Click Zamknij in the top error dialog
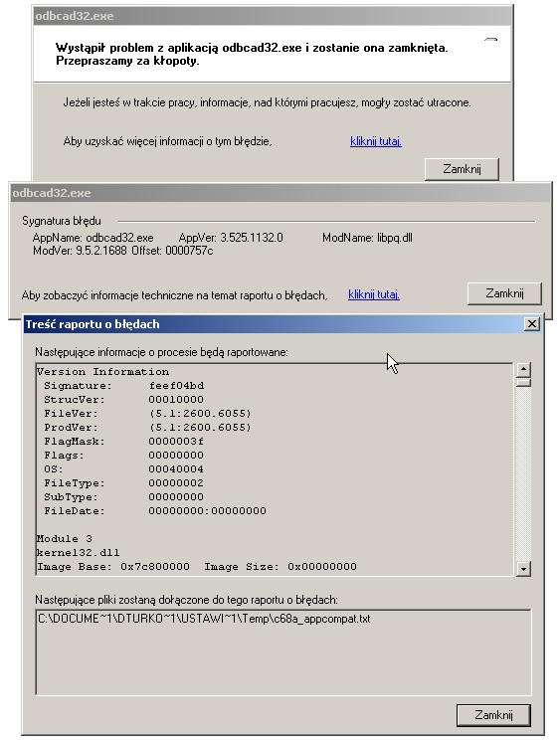This screenshot has height=742, width=560. tap(462, 169)
